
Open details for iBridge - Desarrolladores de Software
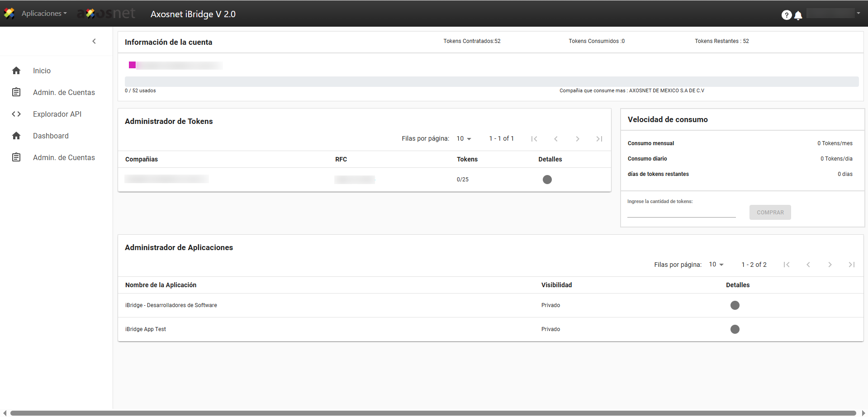tap(735, 305)
